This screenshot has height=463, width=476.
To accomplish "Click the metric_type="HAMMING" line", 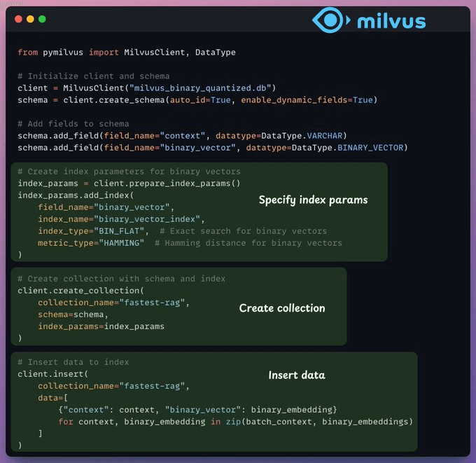I will click(x=91, y=243).
